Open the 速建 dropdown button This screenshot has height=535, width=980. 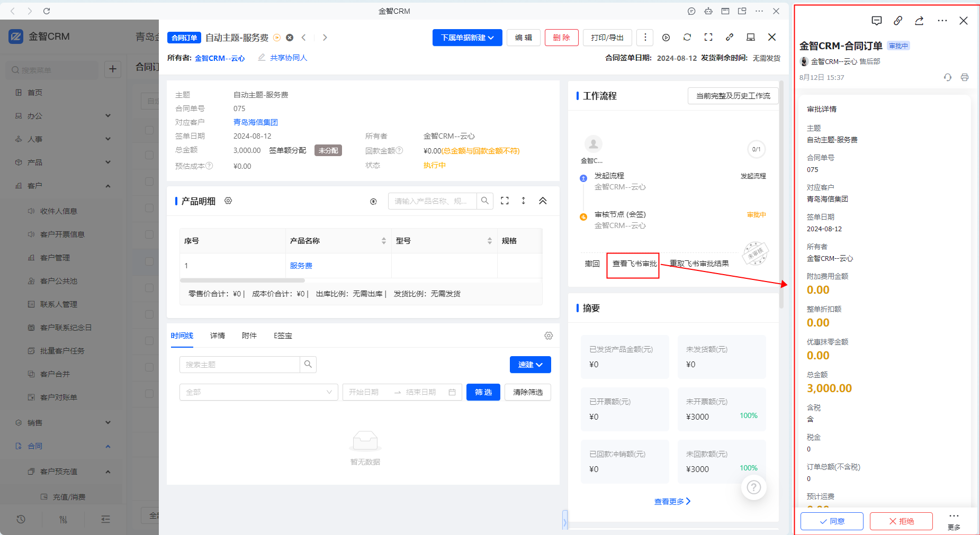coord(530,365)
